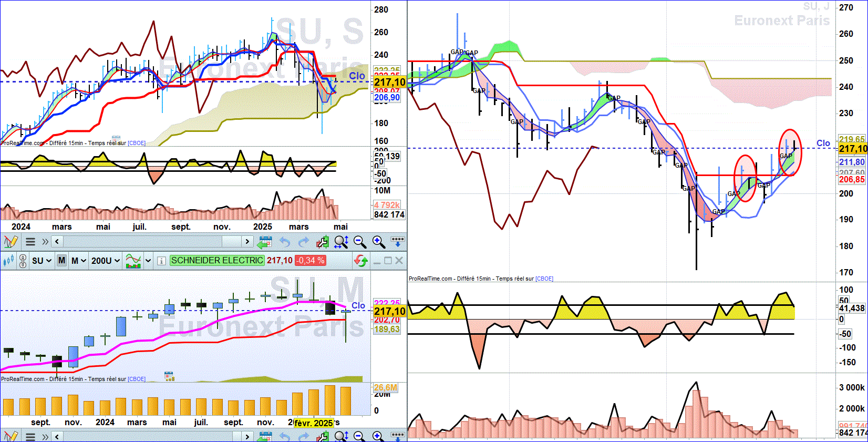Open the M timeframe selector dropdown
This screenshot has width=868, height=442.
(x=78, y=261)
